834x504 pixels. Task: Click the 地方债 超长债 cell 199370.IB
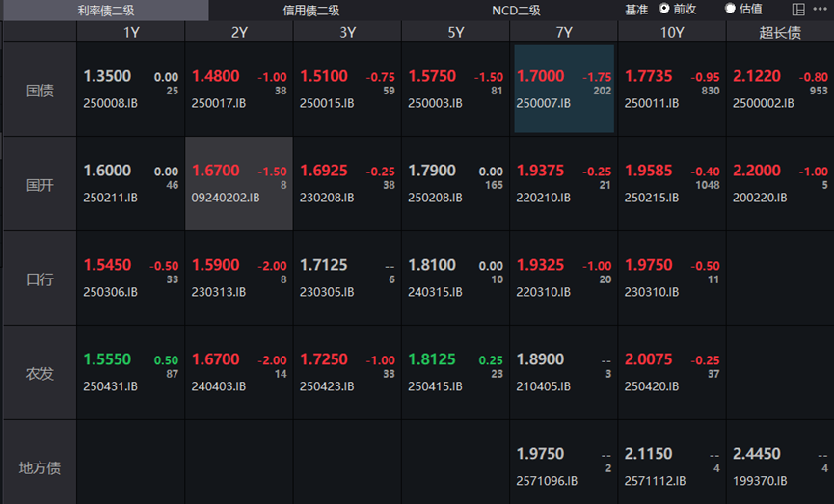[x=780, y=466]
